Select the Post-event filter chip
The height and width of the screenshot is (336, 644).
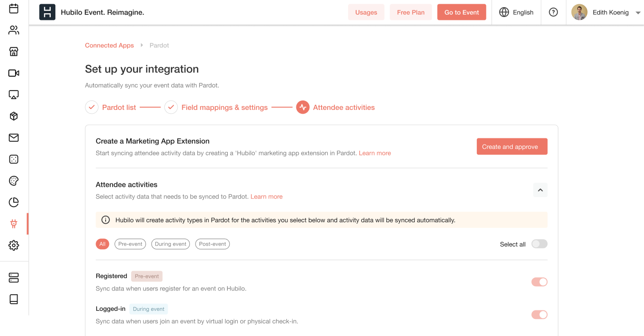pyautogui.click(x=213, y=244)
